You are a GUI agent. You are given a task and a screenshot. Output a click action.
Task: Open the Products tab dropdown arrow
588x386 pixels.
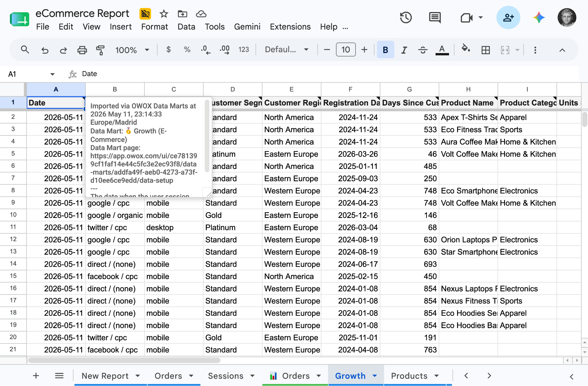pos(437,376)
